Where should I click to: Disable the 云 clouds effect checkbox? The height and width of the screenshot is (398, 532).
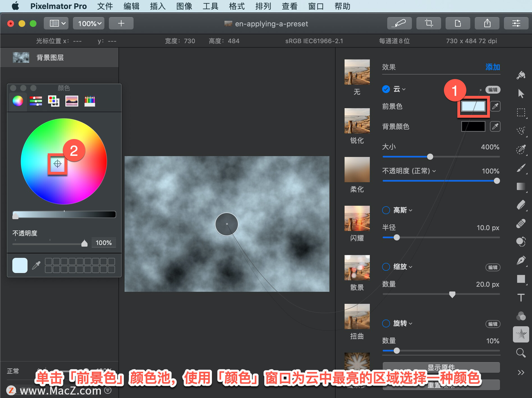click(x=386, y=89)
